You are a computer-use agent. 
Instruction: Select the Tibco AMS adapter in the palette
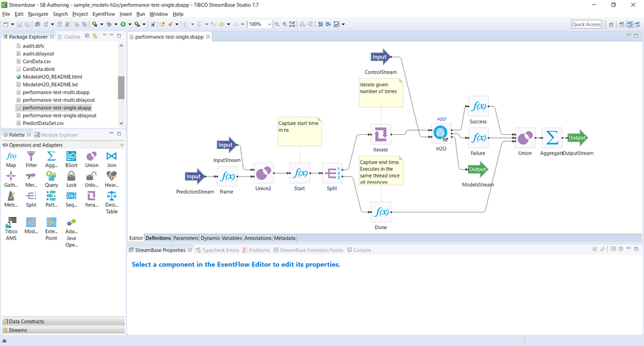click(11, 229)
